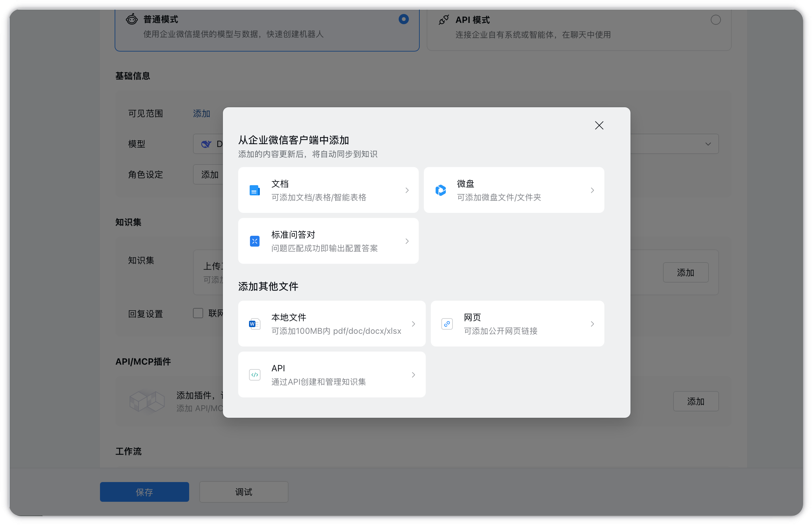Click the 微盘 cloud drive icon
The image size is (812, 525).
[x=440, y=190]
